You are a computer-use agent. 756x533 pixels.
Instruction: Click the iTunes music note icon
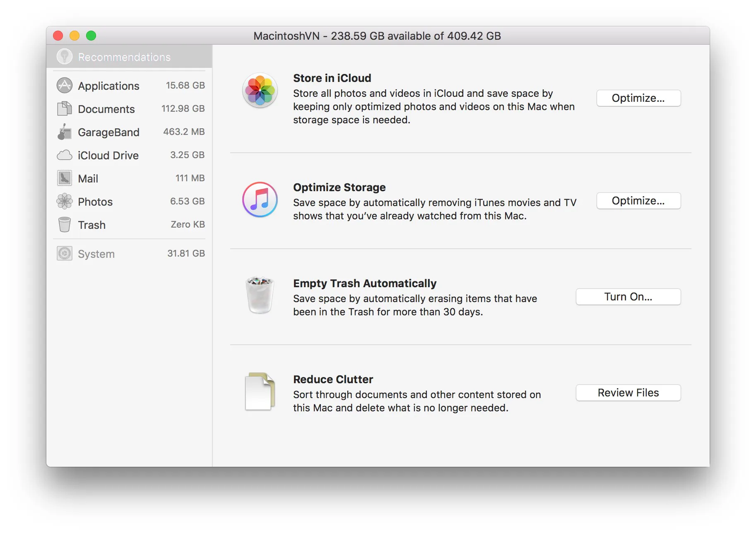(260, 199)
